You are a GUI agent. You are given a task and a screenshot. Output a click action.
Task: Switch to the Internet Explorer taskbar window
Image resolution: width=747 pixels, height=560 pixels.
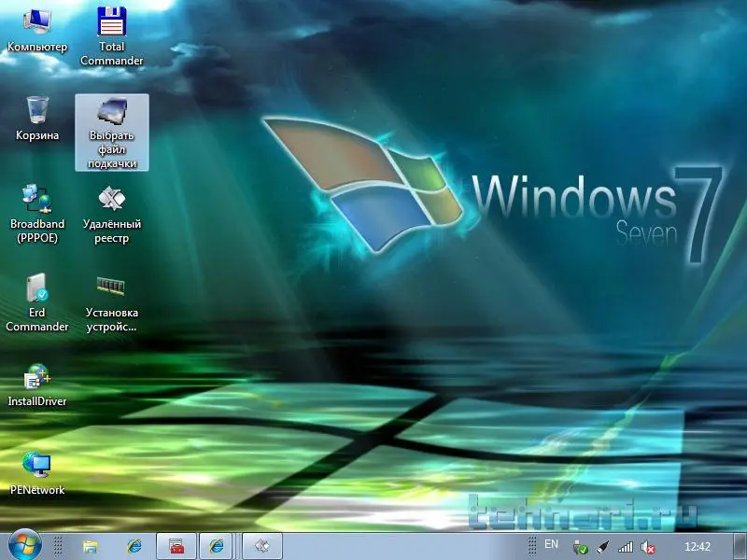point(217,546)
